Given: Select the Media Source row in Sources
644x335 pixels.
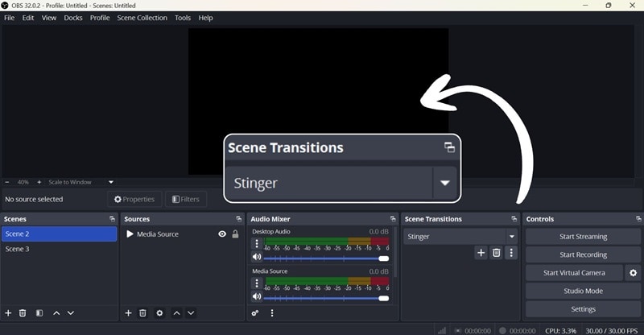Looking at the screenshot, I should (182, 234).
